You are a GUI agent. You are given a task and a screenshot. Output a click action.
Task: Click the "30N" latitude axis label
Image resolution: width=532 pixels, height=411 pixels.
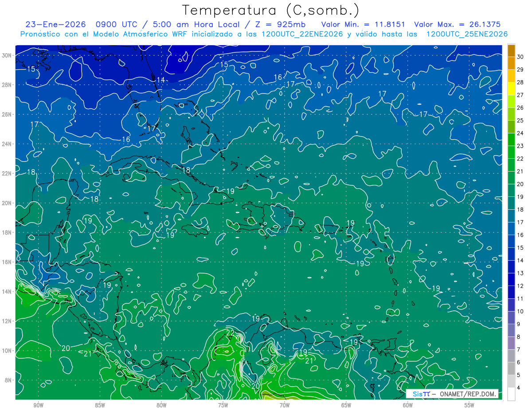tap(7, 55)
